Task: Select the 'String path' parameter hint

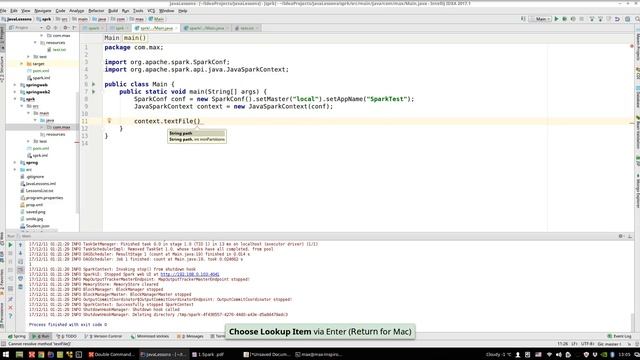Action: (197, 133)
